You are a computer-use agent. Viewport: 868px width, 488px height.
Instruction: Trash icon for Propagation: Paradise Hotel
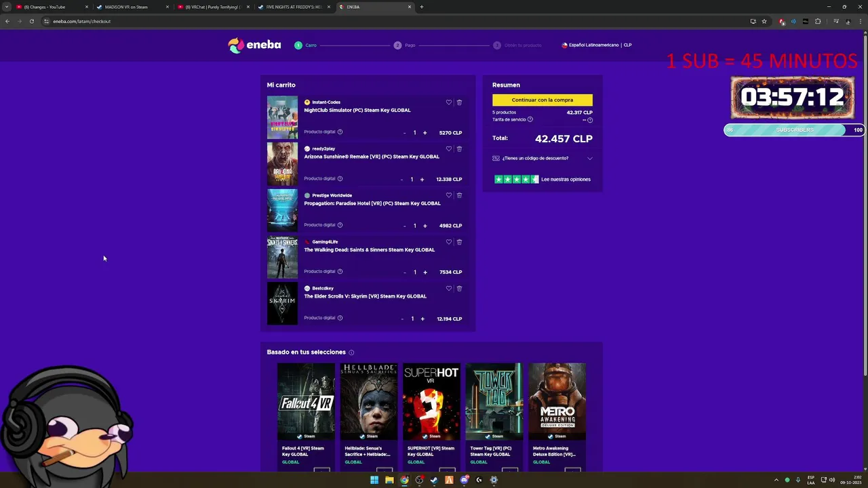pos(459,195)
